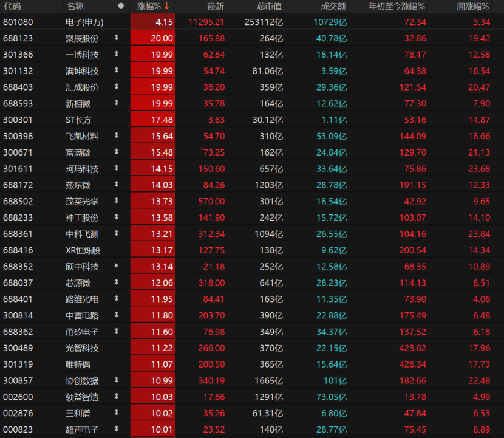
Task: Click the marker icon beside 协创数据
Action: tap(117, 380)
